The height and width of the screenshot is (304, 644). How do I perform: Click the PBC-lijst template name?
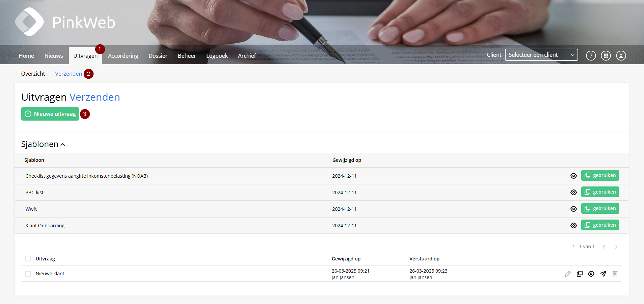(x=34, y=193)
